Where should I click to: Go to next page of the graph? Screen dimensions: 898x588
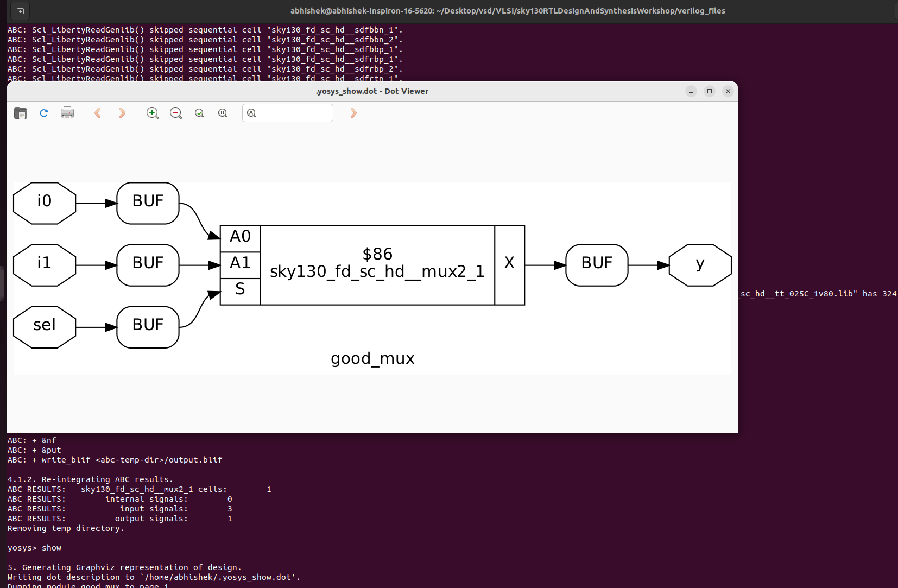122,113
